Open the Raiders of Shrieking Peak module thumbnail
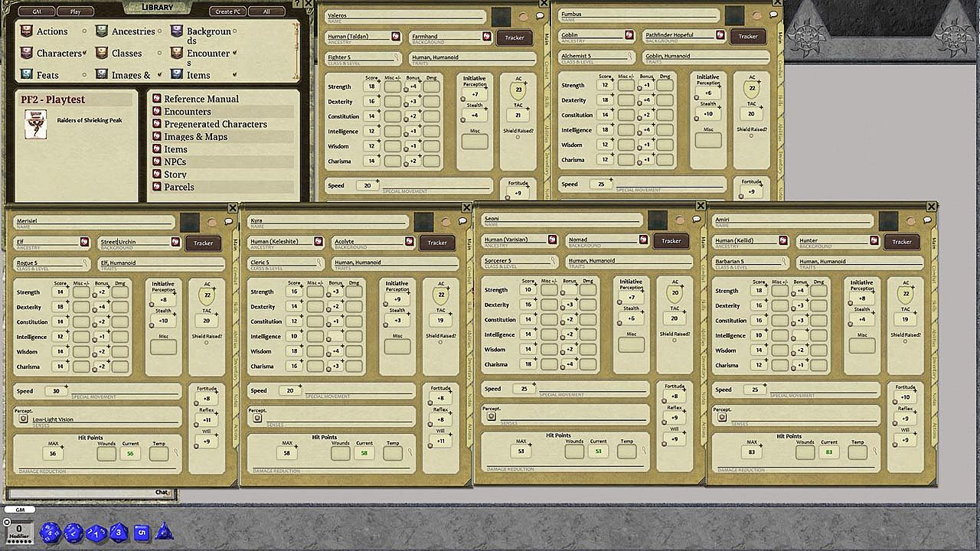 [x=35, y=124]
